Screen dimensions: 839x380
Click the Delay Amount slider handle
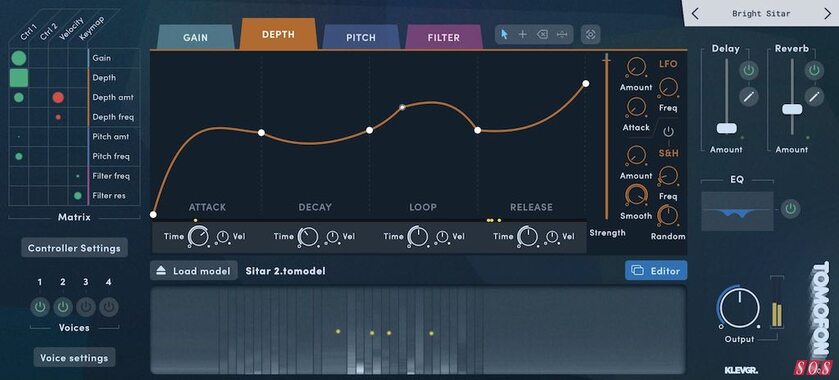point(727,128)
